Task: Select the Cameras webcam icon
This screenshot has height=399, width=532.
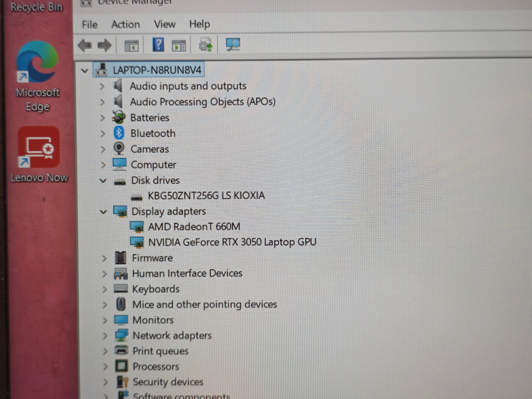Action: click(x=119, y=148)
